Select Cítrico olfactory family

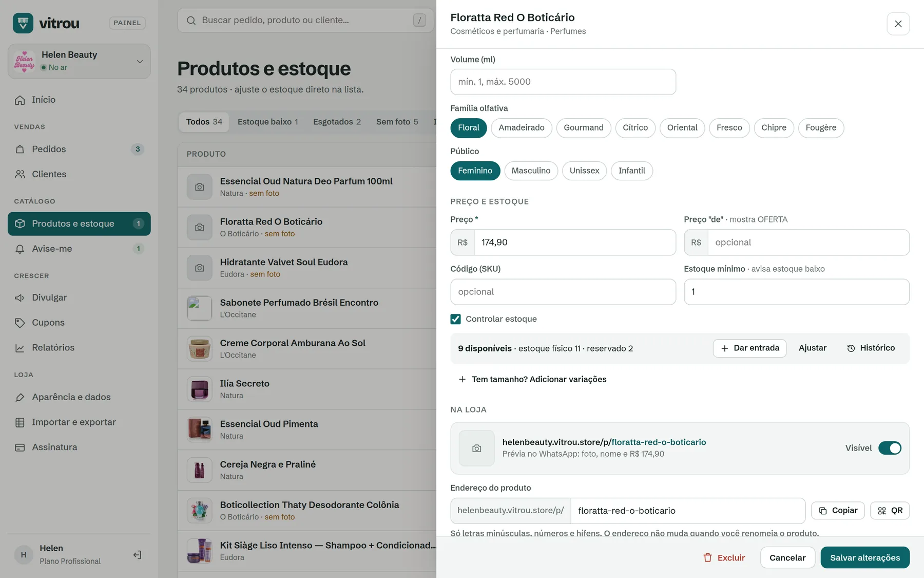pyautogui.click(x=635, y=128)
